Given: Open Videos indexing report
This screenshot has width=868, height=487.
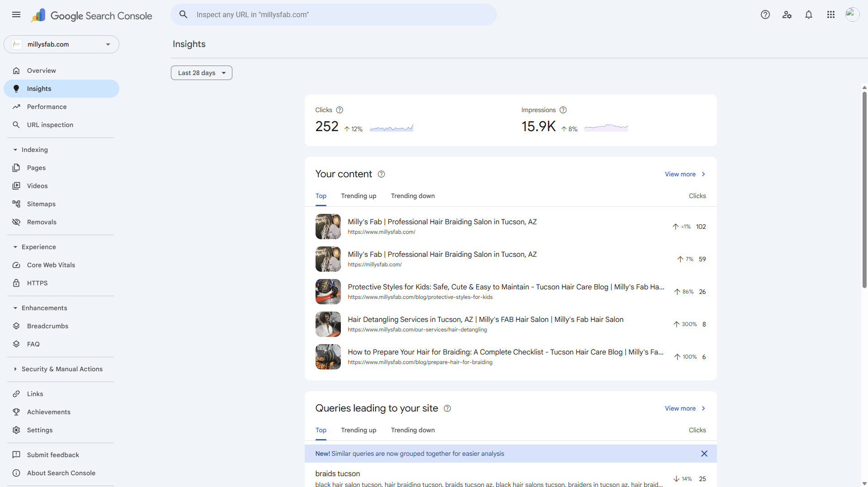Looking at the screenshot, I should (x=61, y=186).
